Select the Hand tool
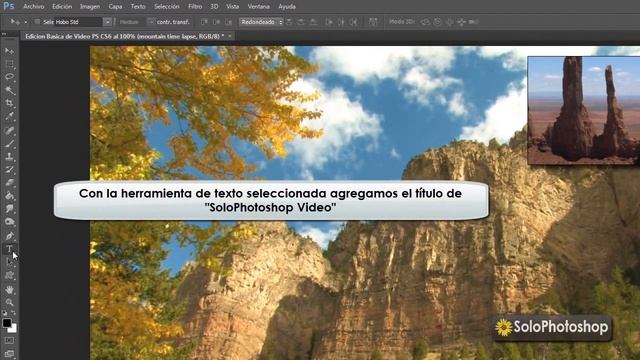Viewport: 640px width, 360px height. (x=9, y=290)
